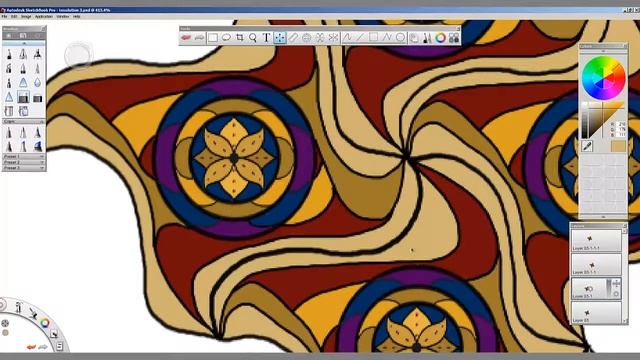Close the floating Tools toolbar
The image size is (640, 360).
tap(458, 29)
